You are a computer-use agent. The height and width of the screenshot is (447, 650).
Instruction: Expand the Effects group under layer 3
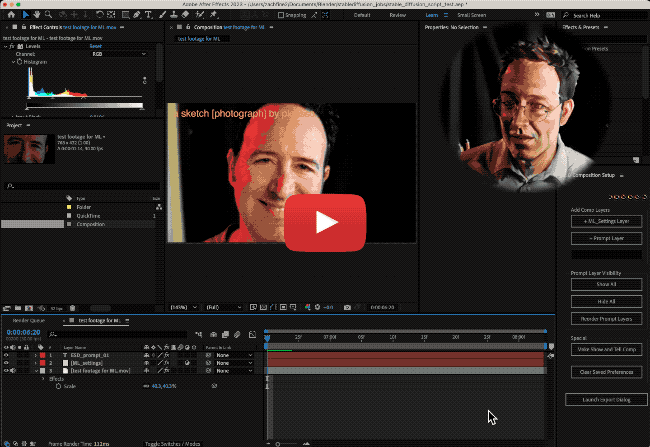coord(43,379)
